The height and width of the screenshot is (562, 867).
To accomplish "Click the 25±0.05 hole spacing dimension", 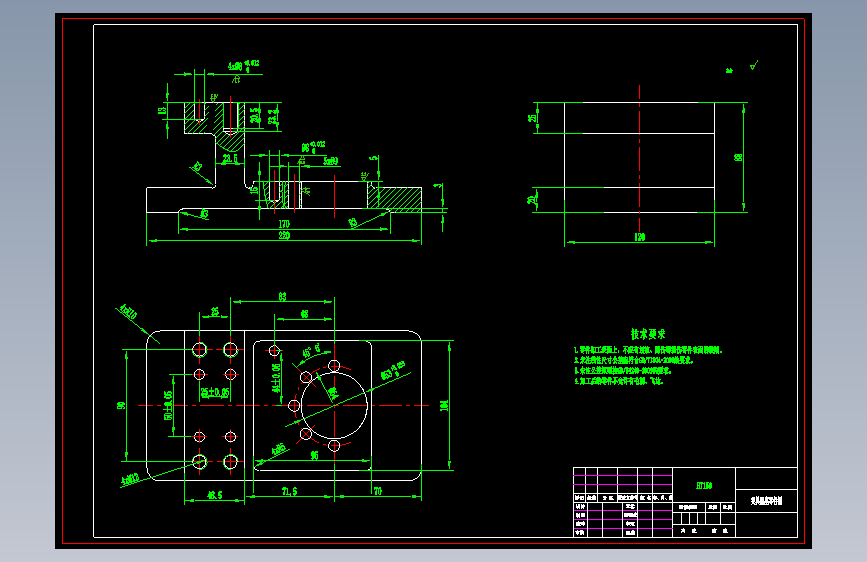I will 215,393.
